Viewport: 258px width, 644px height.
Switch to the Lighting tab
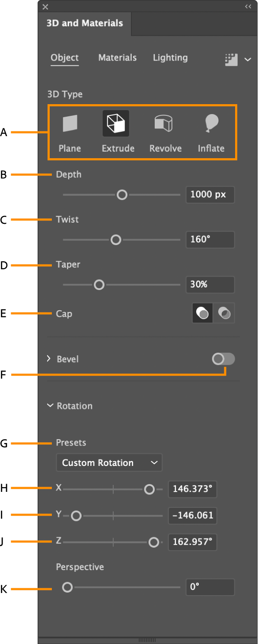click(170, 57)
